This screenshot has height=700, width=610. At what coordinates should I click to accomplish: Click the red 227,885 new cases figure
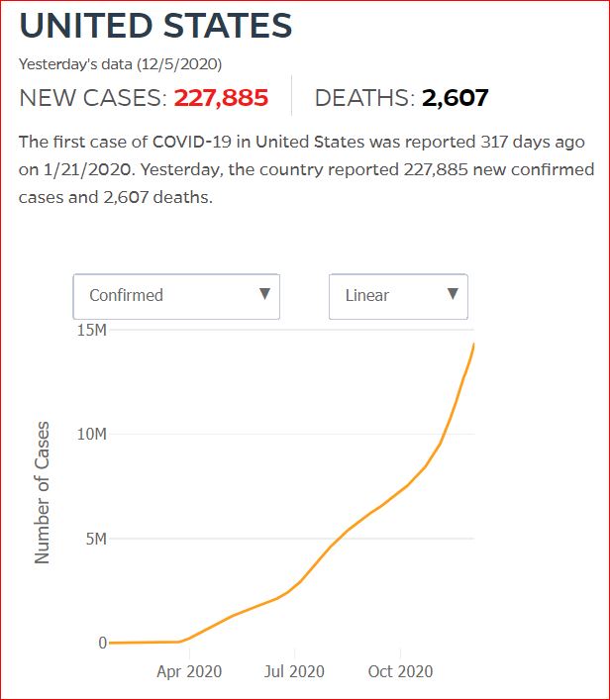point(222,98)
